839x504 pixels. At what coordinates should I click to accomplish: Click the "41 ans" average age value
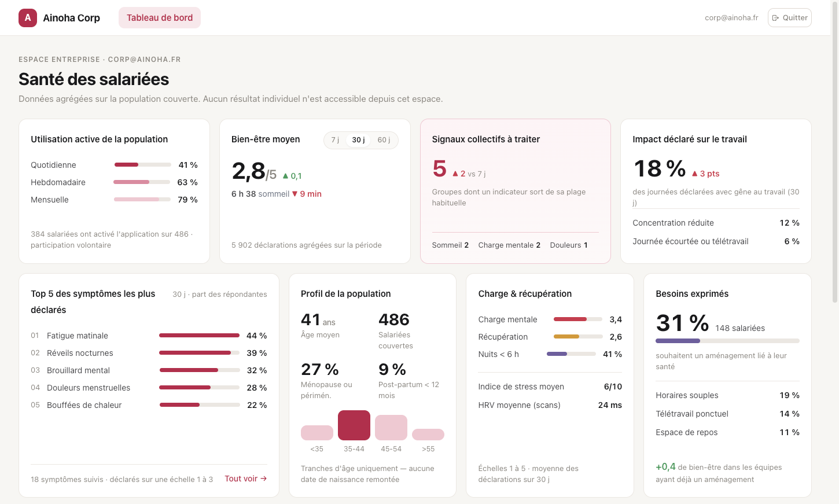(318, 320)
